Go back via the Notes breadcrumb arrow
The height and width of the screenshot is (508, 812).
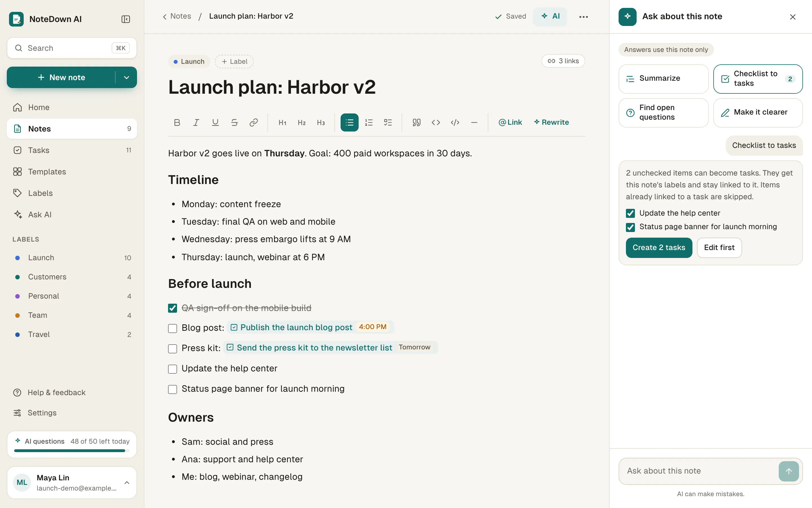pos(177,16)
